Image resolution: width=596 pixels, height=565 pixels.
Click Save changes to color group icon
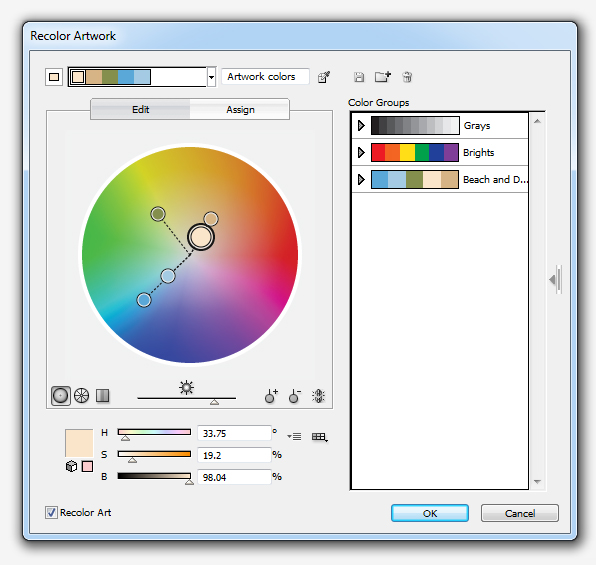tap(359, 77)
